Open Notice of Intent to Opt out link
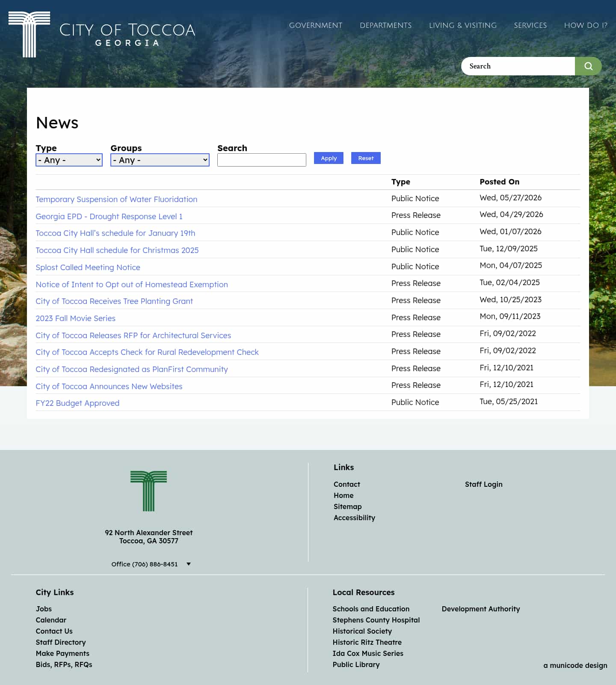The height and width of the screenshot is (685, 616). tap(132, 284)
